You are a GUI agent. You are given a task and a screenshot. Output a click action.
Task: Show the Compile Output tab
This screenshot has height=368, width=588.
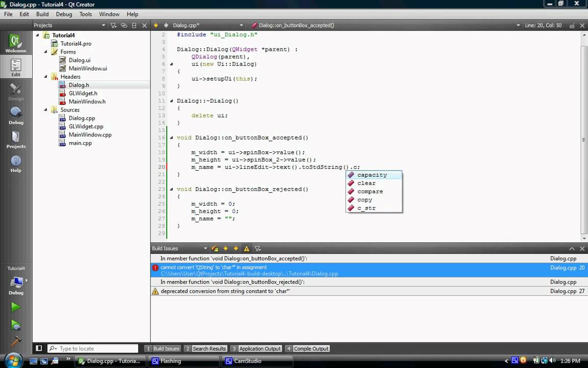(307, 349)
